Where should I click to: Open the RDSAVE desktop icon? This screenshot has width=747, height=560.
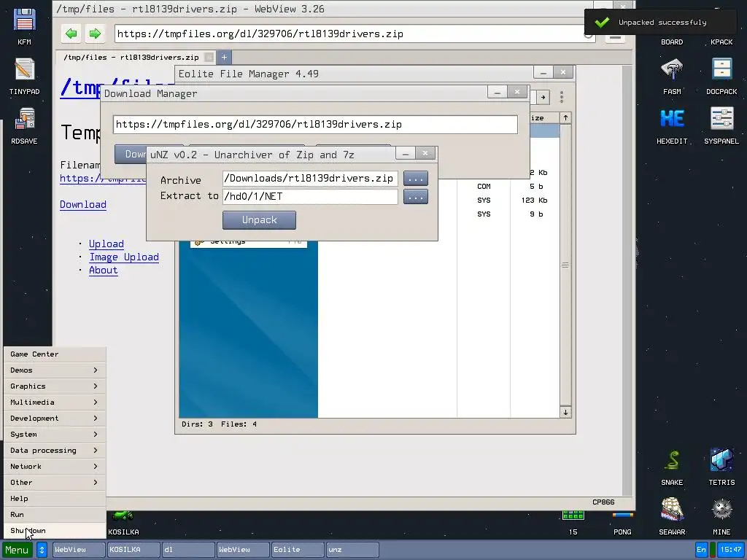24,125
